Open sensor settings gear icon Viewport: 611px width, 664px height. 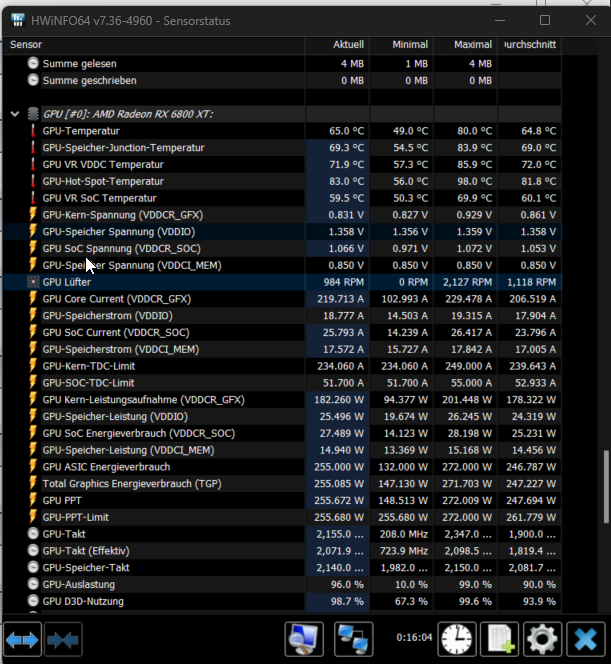click(x=542, y=639)
